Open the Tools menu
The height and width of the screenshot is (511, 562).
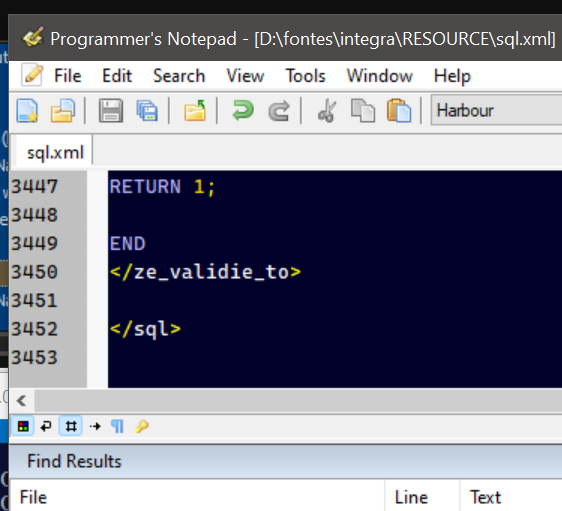click(x=305, y=76)
